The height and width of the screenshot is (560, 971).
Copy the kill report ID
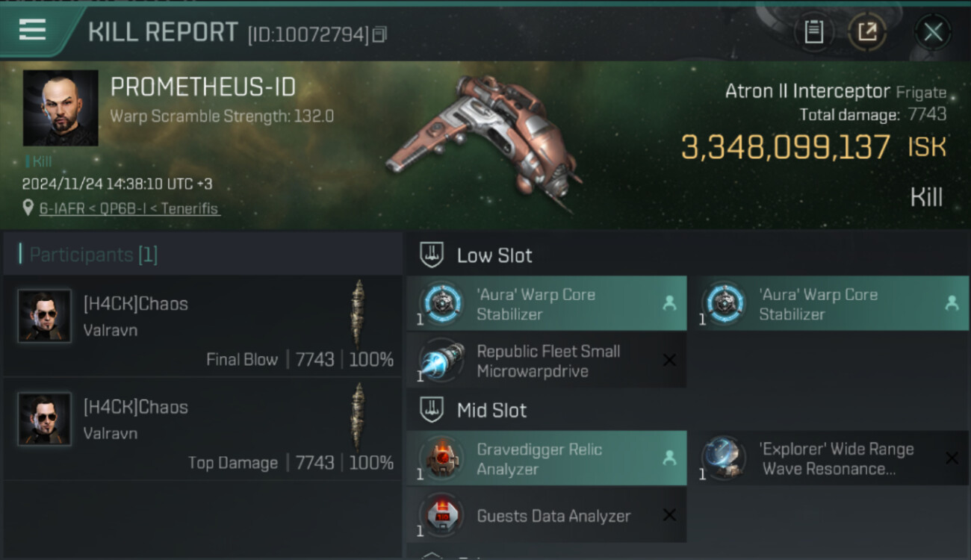(x=380, y=34)
